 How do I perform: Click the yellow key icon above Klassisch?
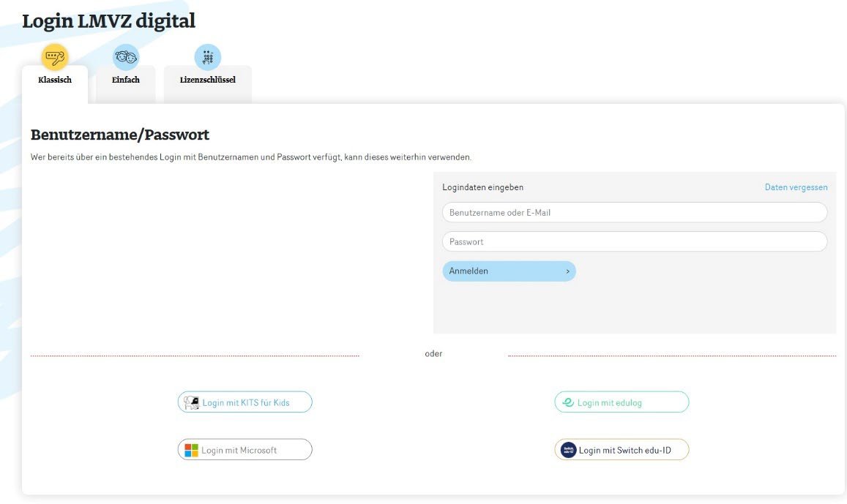(x=55, y=56)
